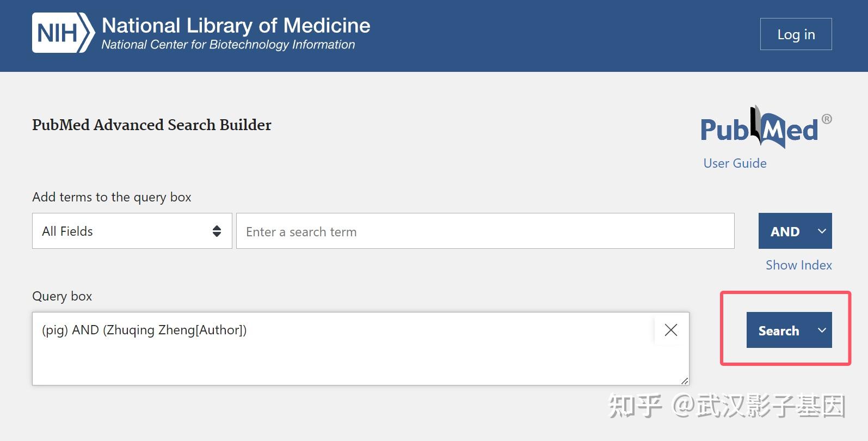
Task: Click the Show Index link
Action: pos(798,265)
